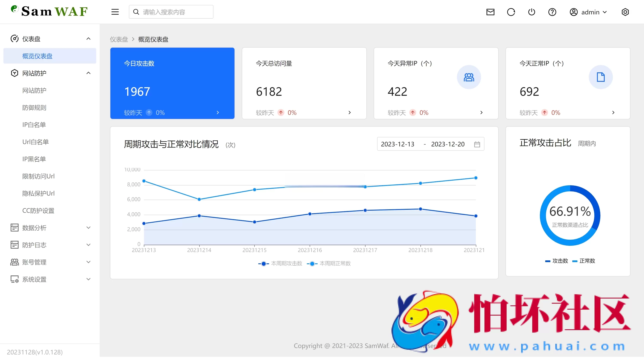Screen dimensions: 644x360
Task: Toggle the sidebar with hamburger icon
Action: coord(115,12)
